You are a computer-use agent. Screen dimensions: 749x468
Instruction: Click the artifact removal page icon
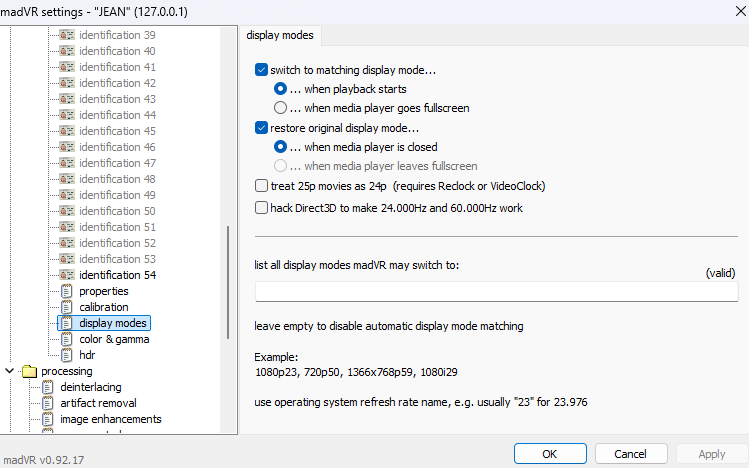(x=47, y=403)
